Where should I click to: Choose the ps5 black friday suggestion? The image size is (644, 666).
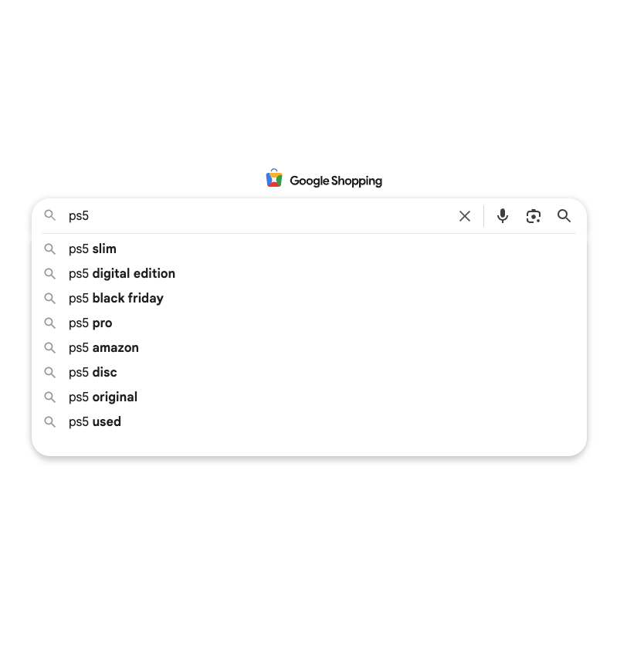tap(116, 298)
